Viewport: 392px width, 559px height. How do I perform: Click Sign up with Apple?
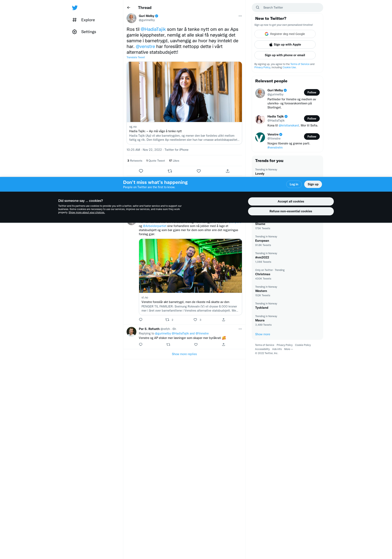point(285,45)
